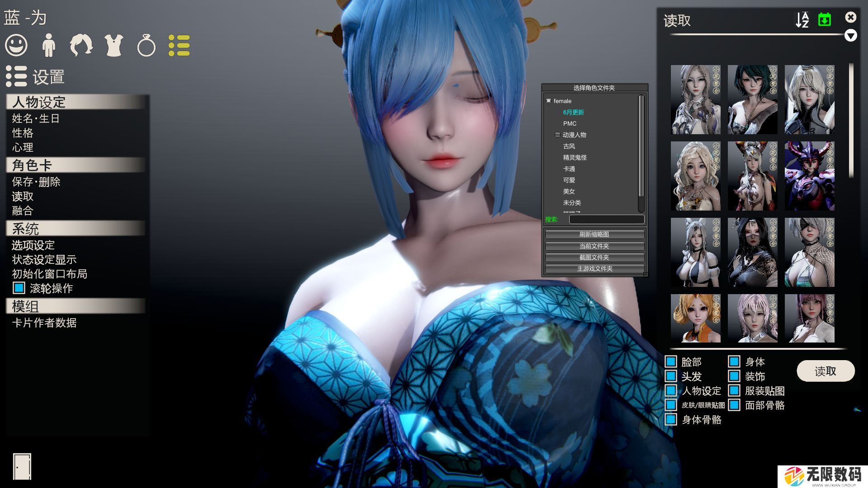Click the folder search input field
This screenshot has width=868, height=488.
[x=606, y=219]
